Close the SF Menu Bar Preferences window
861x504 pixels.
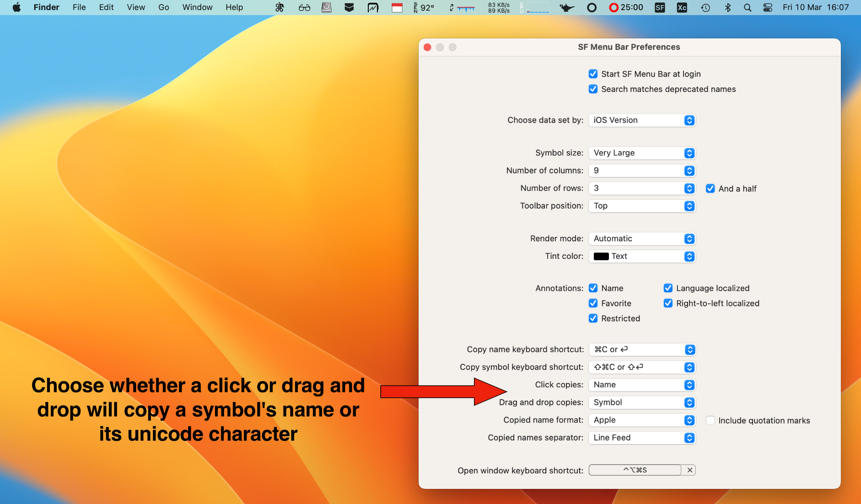[427, 47]
